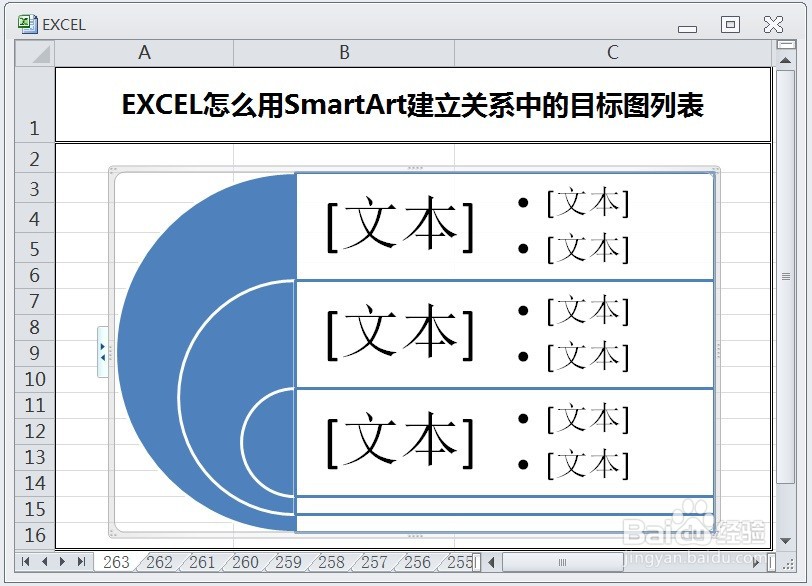Click second bullet [文本] in top box
This screenshot has height=586, width=812.
coord(588,248)
